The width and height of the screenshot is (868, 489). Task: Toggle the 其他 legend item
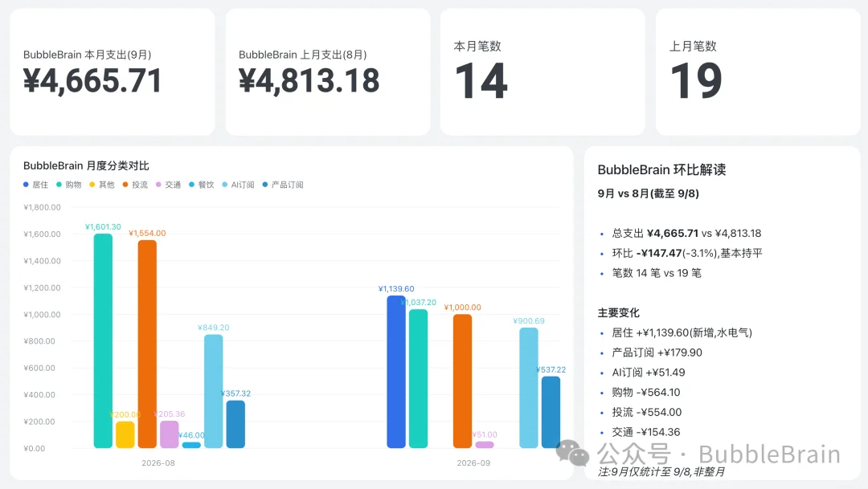coord(102,185)
